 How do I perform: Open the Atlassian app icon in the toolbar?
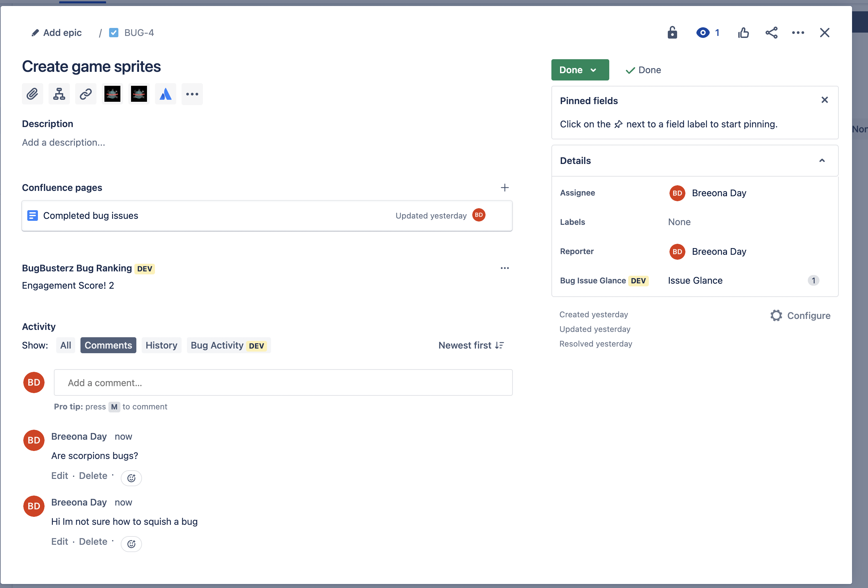[x=166, y=94]
